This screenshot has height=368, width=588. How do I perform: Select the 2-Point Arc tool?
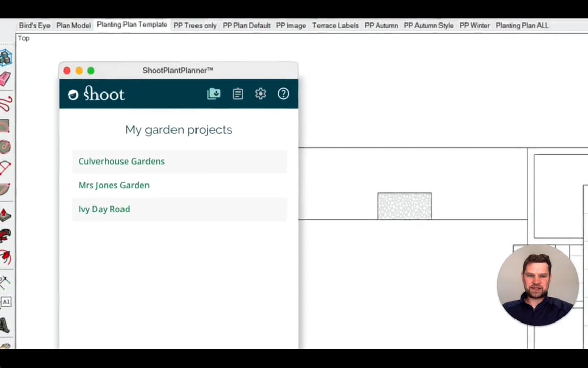5,168
